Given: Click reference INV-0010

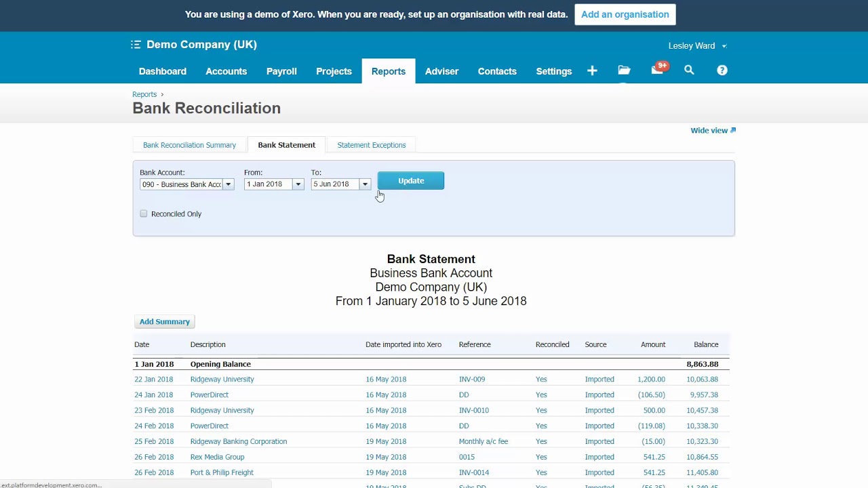Looking at the screenshot, I should tap(474, 411).
